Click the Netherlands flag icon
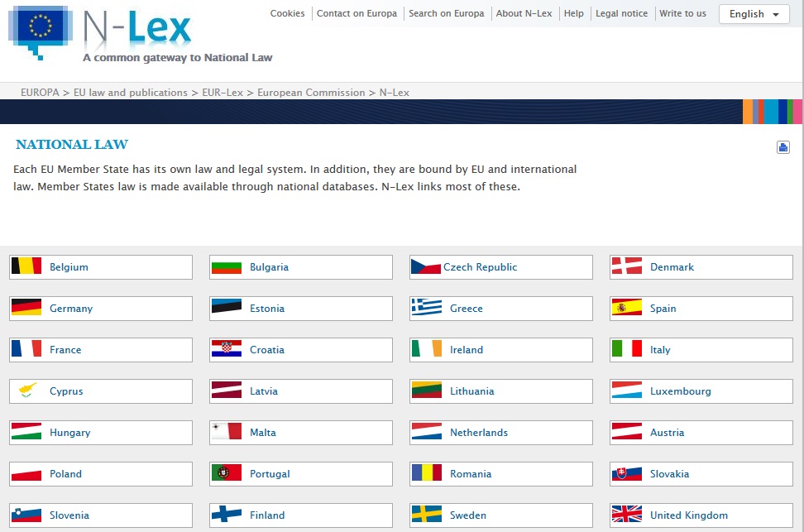This screenshot has height=532, width=804. [426, 431]
